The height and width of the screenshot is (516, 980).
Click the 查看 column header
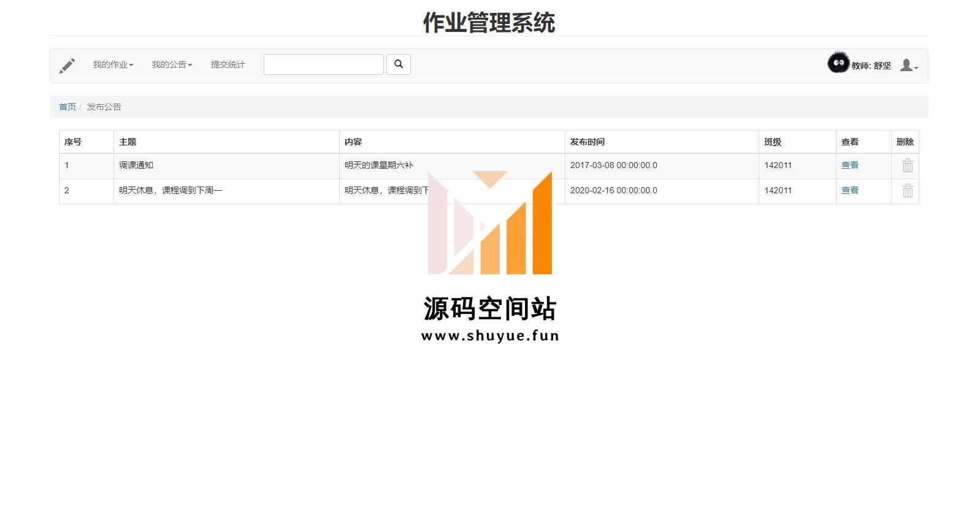[x=863, y=142]
